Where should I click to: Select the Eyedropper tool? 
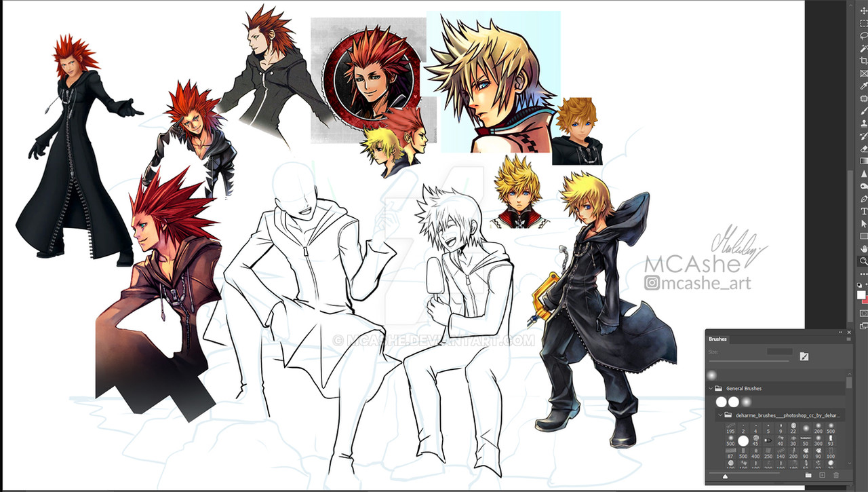[x=863, y=85]
